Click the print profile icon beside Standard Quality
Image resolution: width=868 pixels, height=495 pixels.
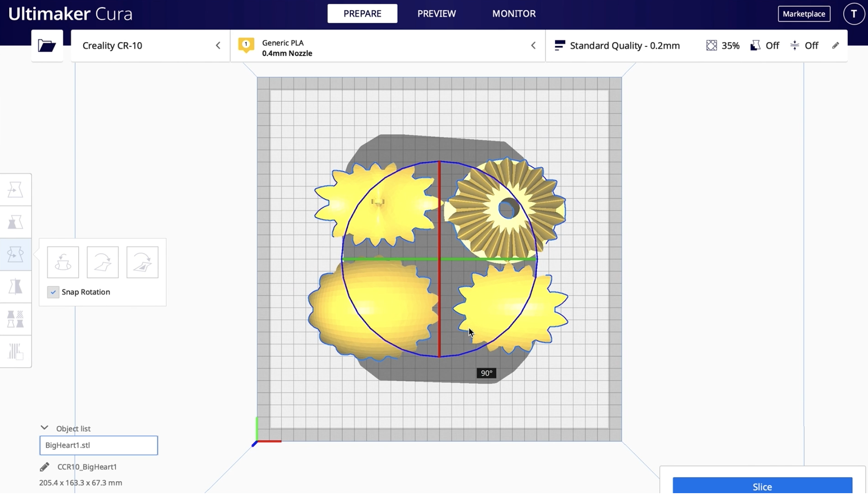tap(560, 45)
